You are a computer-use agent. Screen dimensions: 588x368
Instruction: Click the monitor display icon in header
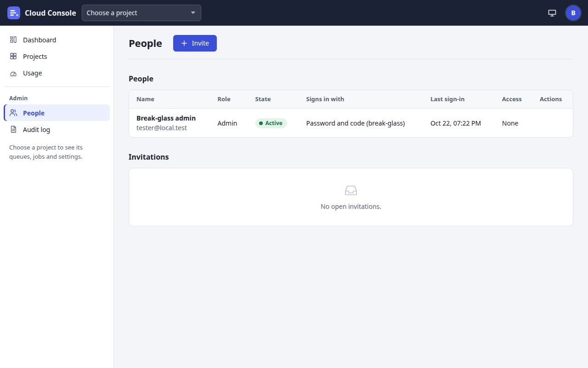pos(552,13)
